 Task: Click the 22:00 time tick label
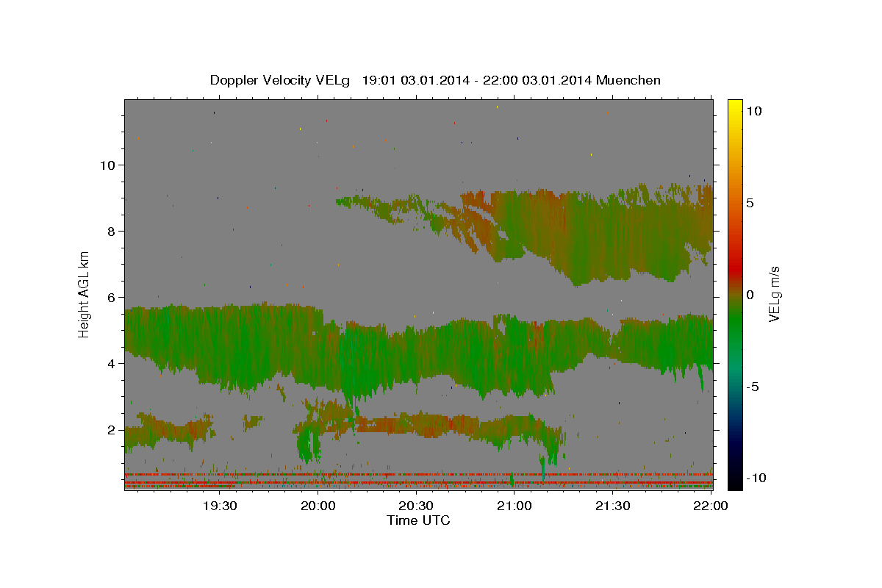coord(710,506)
